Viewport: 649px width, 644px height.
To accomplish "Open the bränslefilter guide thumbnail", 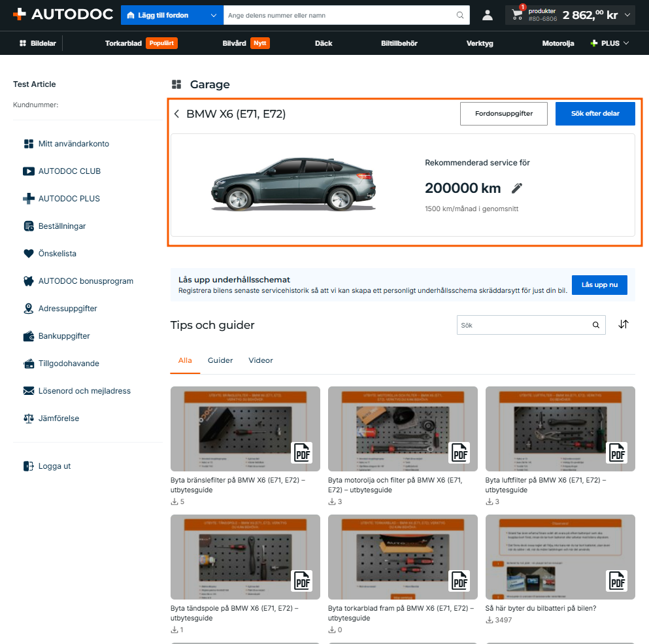I will pos(245,429).
